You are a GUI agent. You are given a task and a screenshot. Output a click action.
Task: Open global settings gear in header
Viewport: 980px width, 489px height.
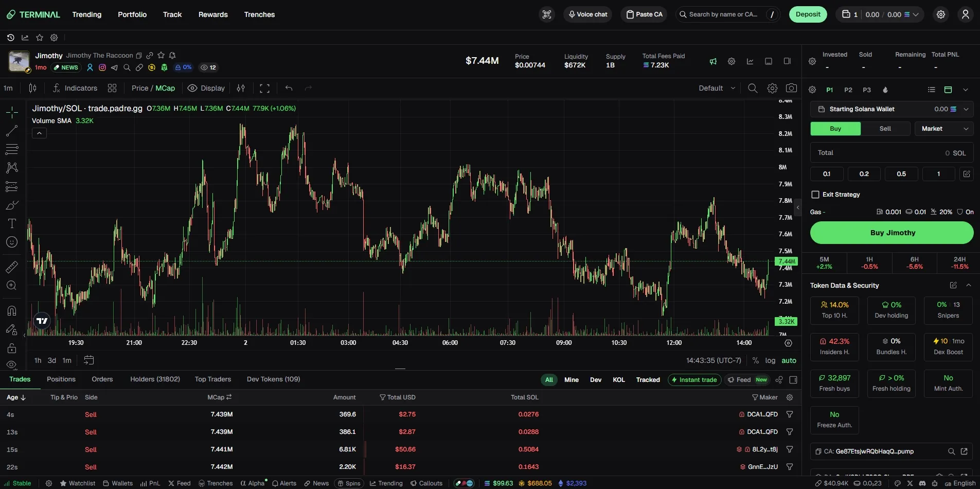(x=941, y=14)
